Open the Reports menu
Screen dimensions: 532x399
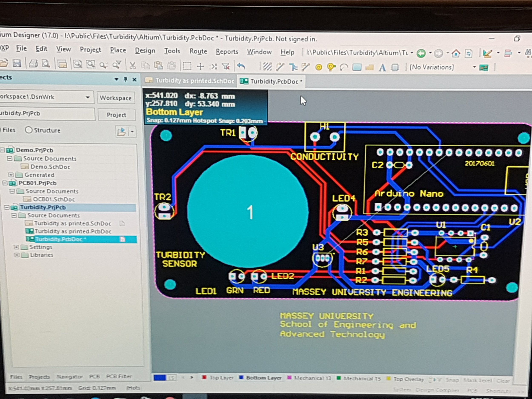tap(227, 52)
